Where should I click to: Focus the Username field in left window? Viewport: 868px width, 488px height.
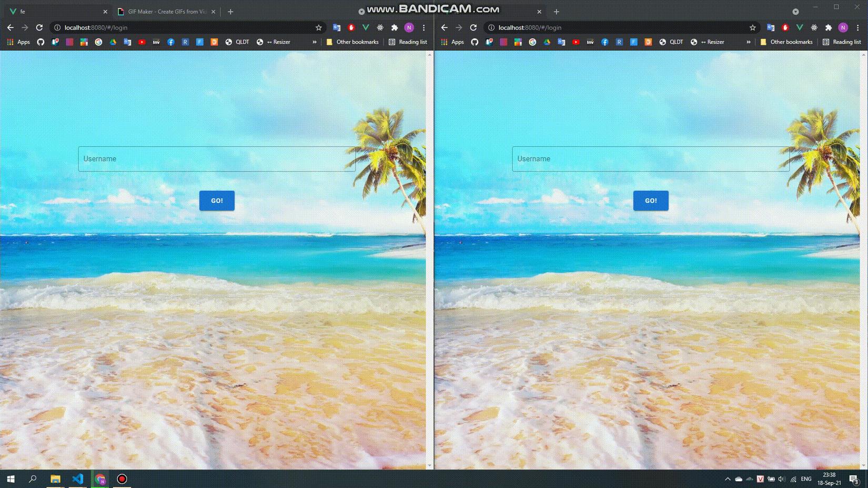(217, 159)
